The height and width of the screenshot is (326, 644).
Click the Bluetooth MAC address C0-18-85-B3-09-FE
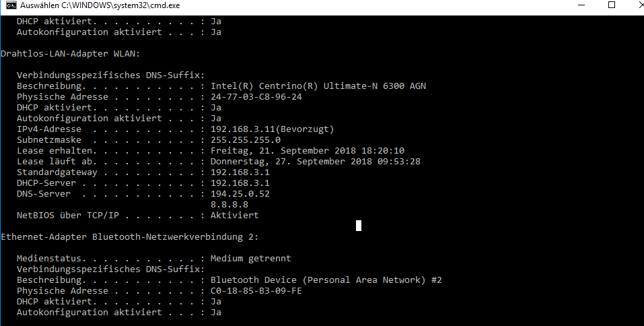point(256,291)
